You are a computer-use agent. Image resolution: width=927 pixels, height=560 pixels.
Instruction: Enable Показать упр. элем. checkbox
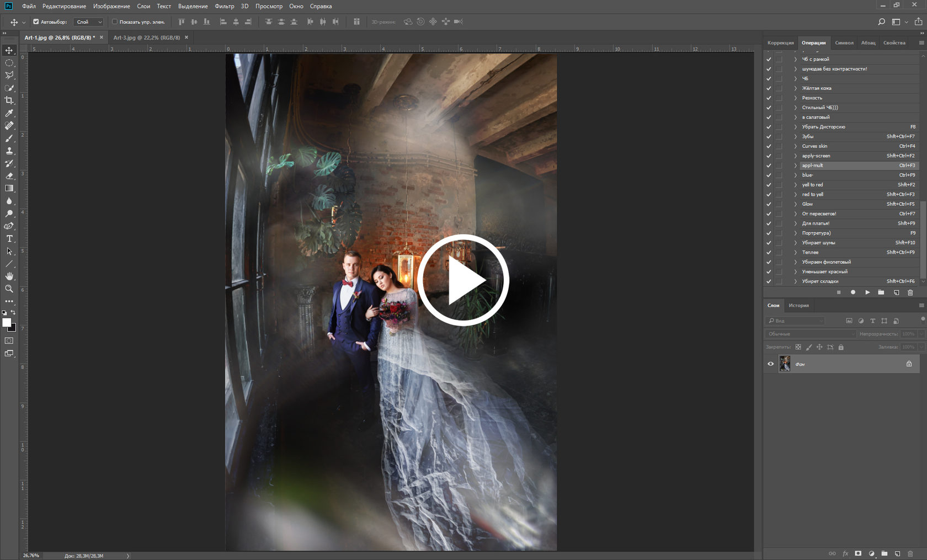coord(115,22)
